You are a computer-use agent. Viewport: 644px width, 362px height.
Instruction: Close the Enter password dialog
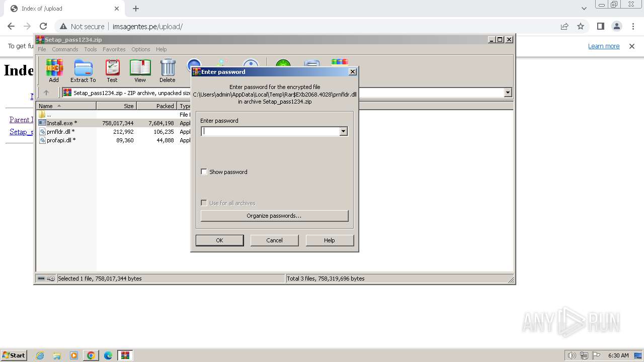(353, 71)
